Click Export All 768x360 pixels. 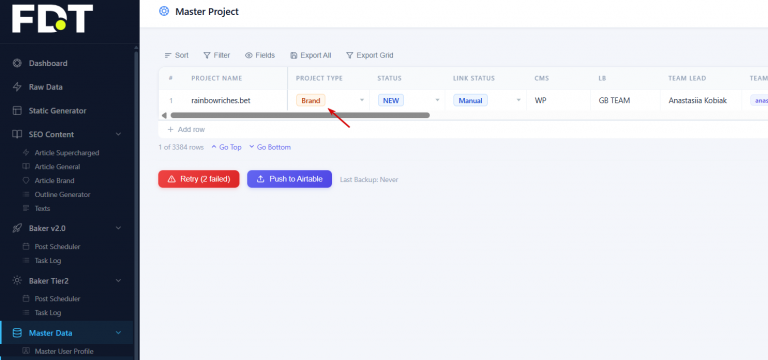(311, 55)
